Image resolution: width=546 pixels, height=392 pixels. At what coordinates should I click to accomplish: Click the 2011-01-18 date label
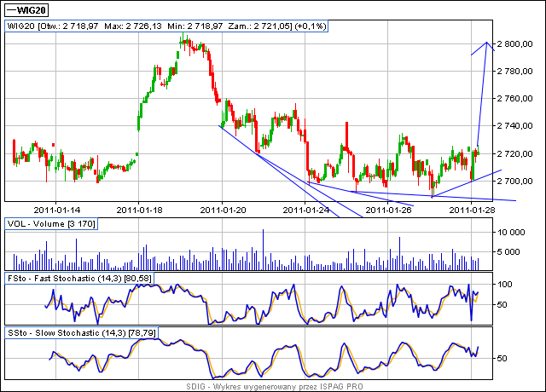point(140,208)
